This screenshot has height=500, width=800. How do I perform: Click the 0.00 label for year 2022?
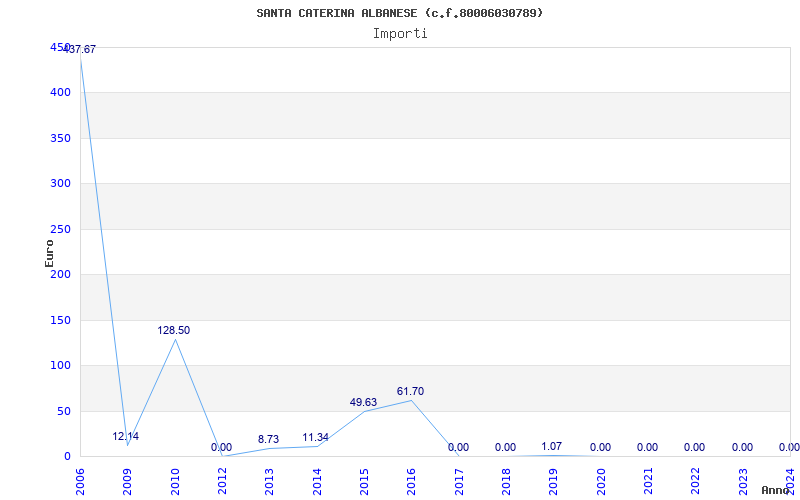pyautogui.click(x=694, y=447)
